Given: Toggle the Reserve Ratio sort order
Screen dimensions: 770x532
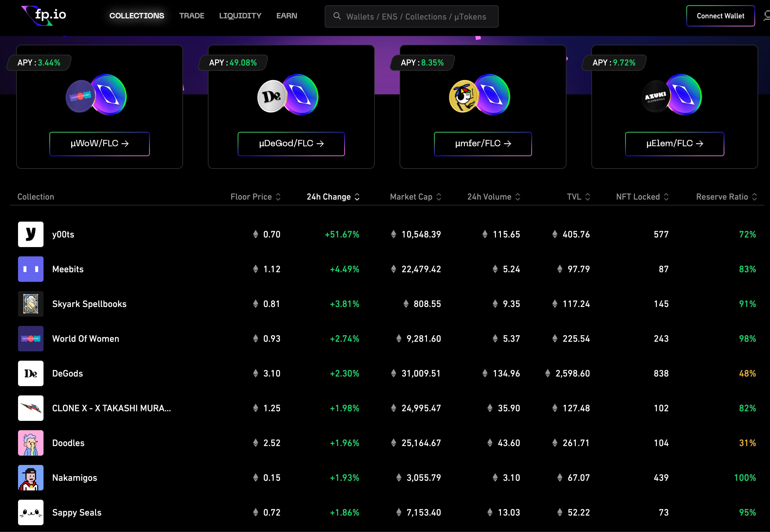Looking at the screenshot, I should coord(754,197).
